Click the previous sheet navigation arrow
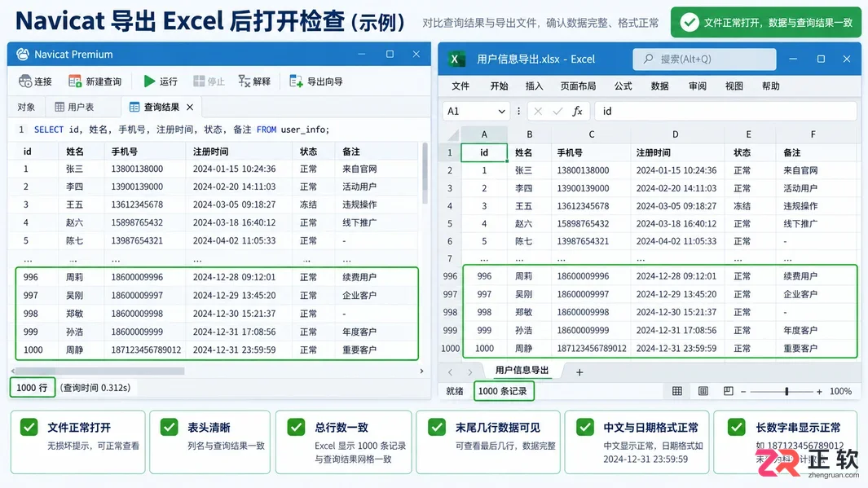Screen dimensions: 868x488 [450, 372]
